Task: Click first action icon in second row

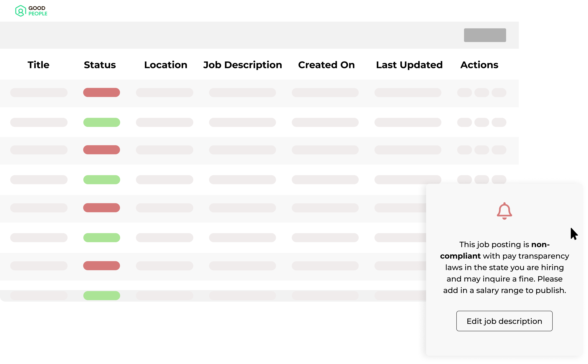Action: tap(464, 122)
